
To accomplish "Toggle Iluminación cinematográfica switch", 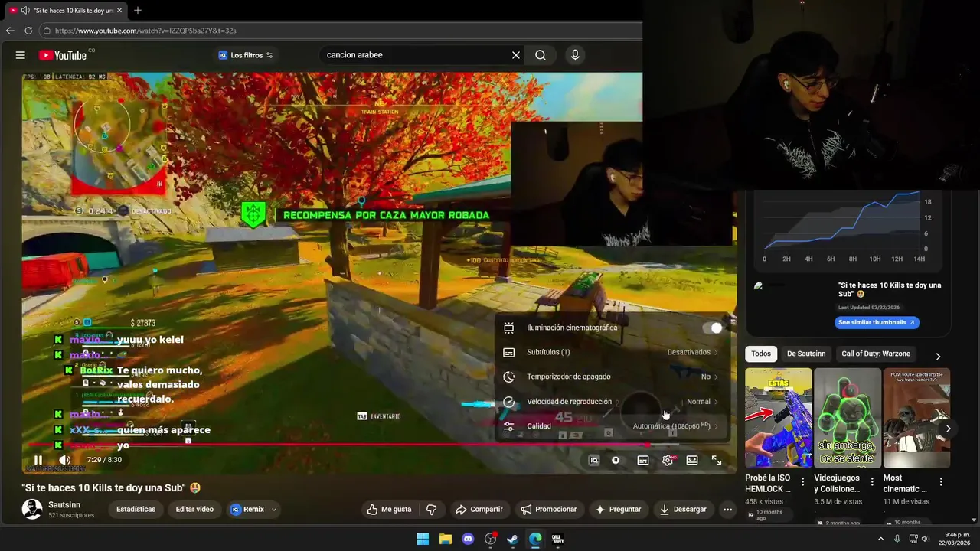I will pyautogui.click(x=711, y=328).
